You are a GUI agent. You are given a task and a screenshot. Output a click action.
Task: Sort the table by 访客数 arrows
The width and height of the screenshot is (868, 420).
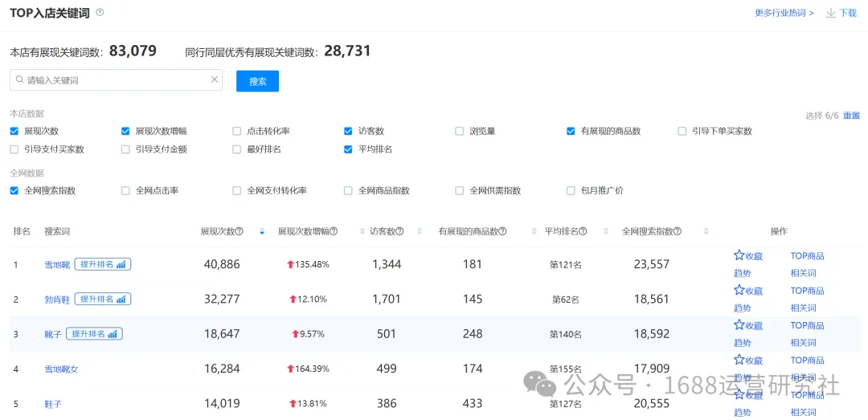click(x=419, y=231)
